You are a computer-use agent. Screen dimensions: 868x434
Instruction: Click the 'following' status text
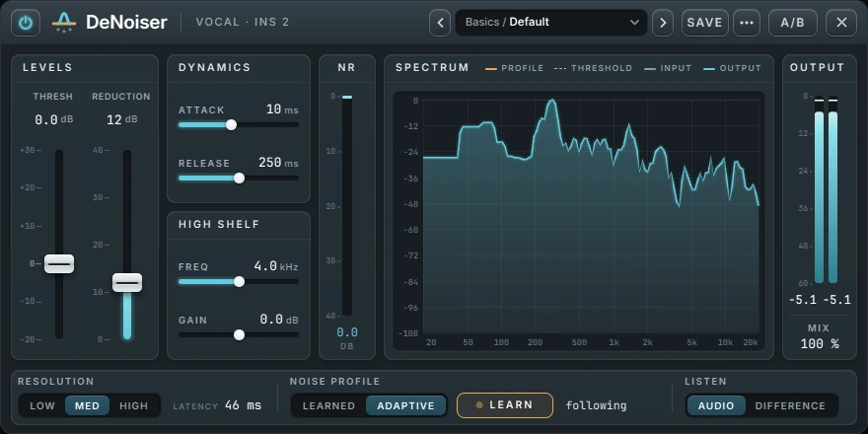[x=596, y=405]
